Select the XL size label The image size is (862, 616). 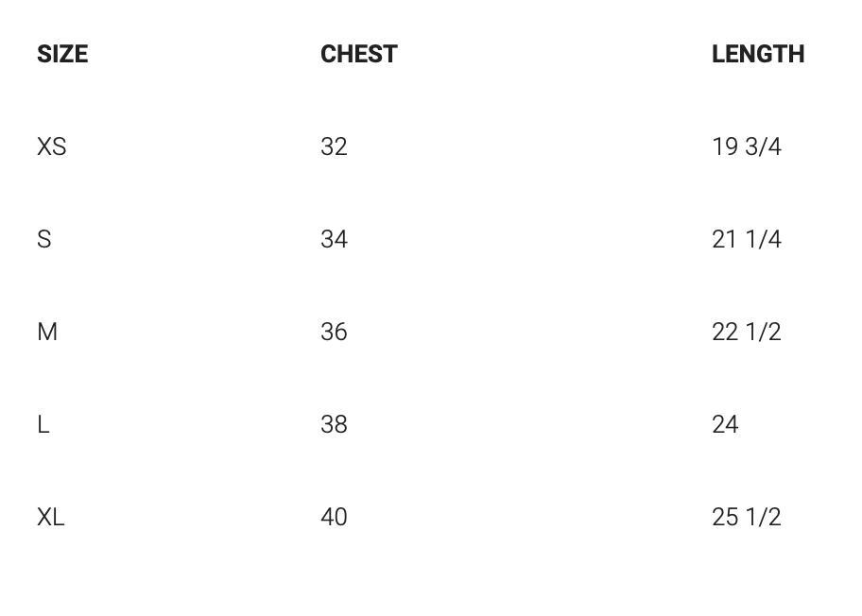point(51,518)
